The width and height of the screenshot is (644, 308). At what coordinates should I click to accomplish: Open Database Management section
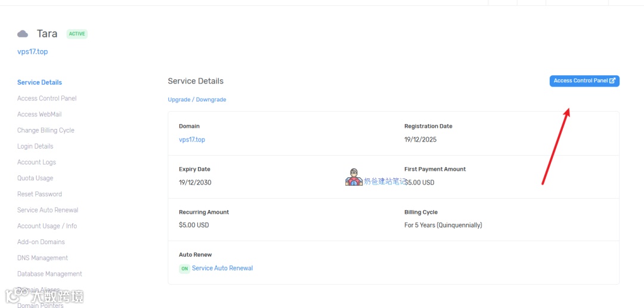click(x=49, y=274)
